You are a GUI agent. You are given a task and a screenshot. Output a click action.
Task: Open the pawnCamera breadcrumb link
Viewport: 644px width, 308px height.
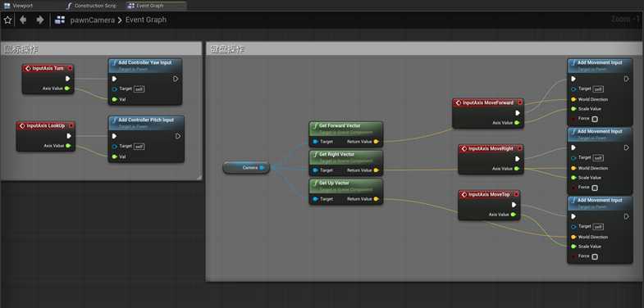[93, 20]
